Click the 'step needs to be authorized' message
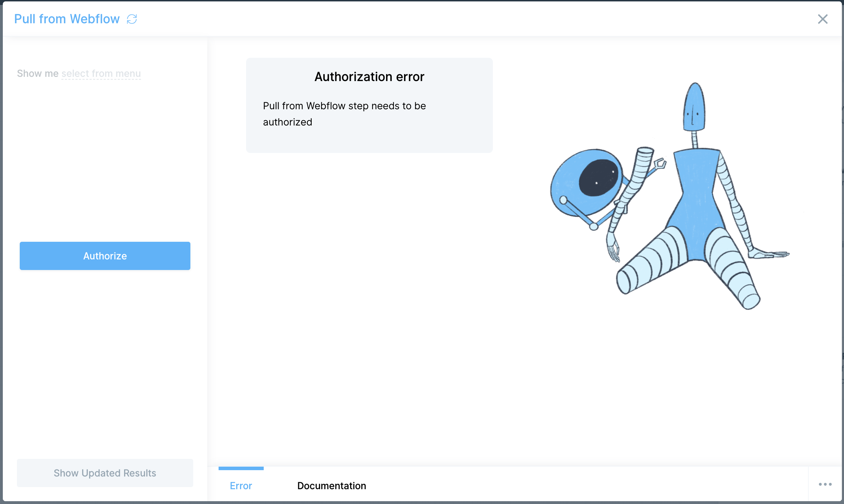844x504 pixels. [344, 114]
